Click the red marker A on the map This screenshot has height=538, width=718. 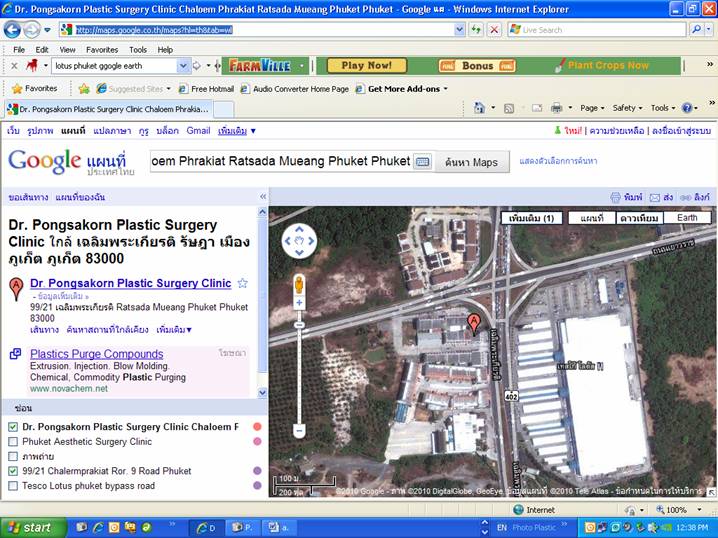click(x=474, y=323)
